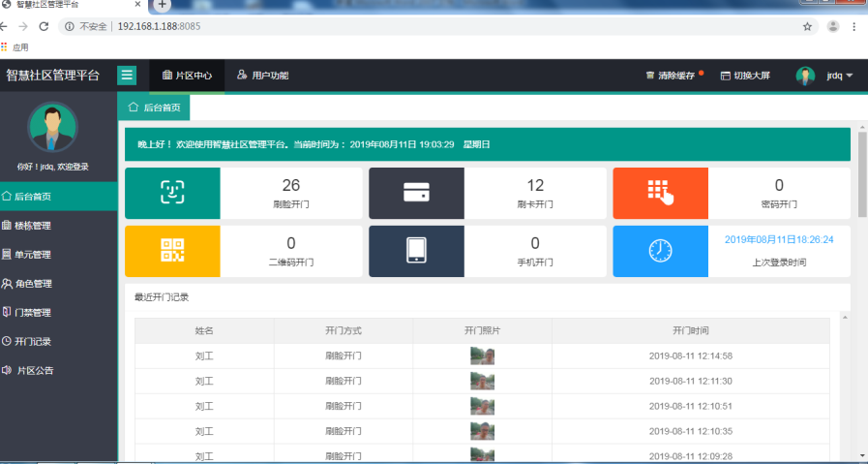Click the face recognition door-open icon
Screen dimensions: 868x464
(x=172, y=193)
